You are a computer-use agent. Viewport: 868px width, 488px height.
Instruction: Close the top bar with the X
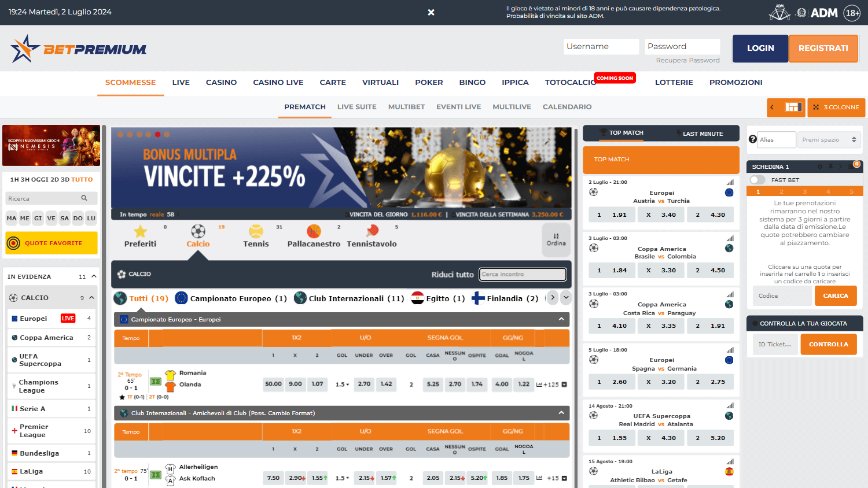[x=431, y=12]
